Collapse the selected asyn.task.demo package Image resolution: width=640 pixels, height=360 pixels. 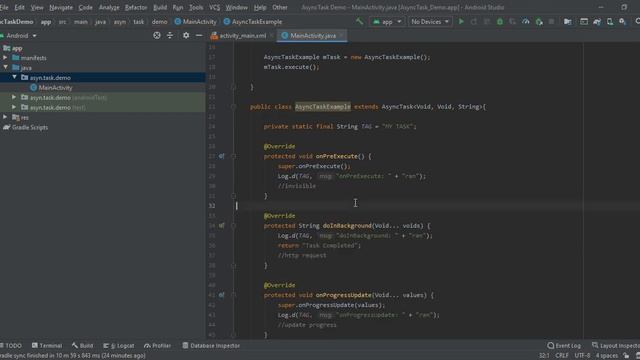[14, 77]
